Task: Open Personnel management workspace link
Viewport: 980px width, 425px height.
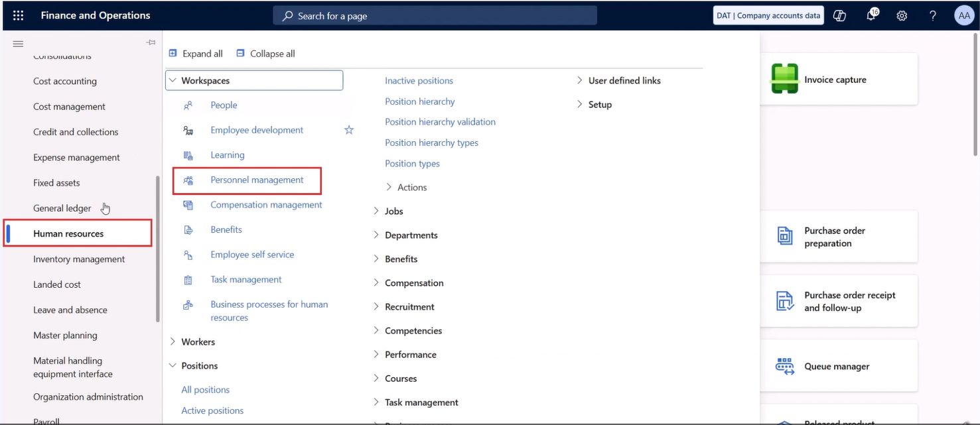Action: click(x=257, y=180)
